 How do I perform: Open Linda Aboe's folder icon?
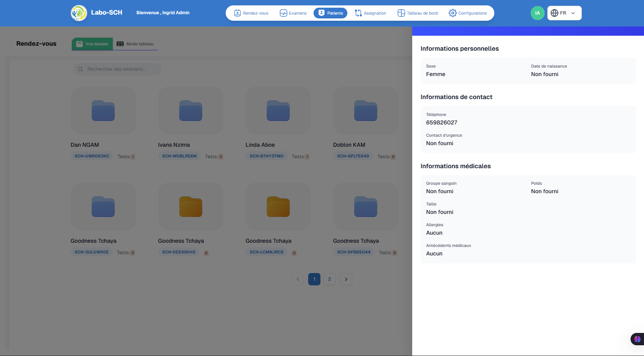click(x=278, y=111)
